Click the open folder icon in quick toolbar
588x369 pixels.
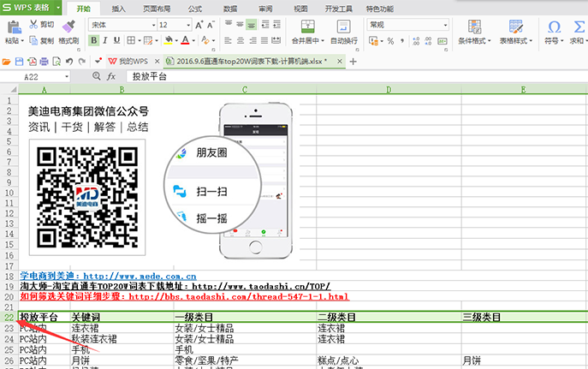click(6, 62)
